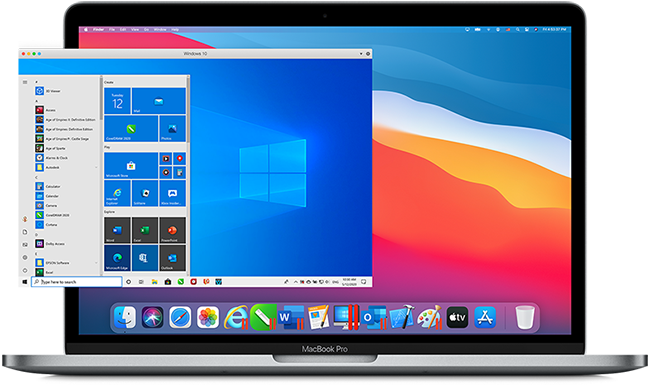Open the CorelDRAW 2020 tile
Viewport: 650px width, 385px height.
pos(131,128)
